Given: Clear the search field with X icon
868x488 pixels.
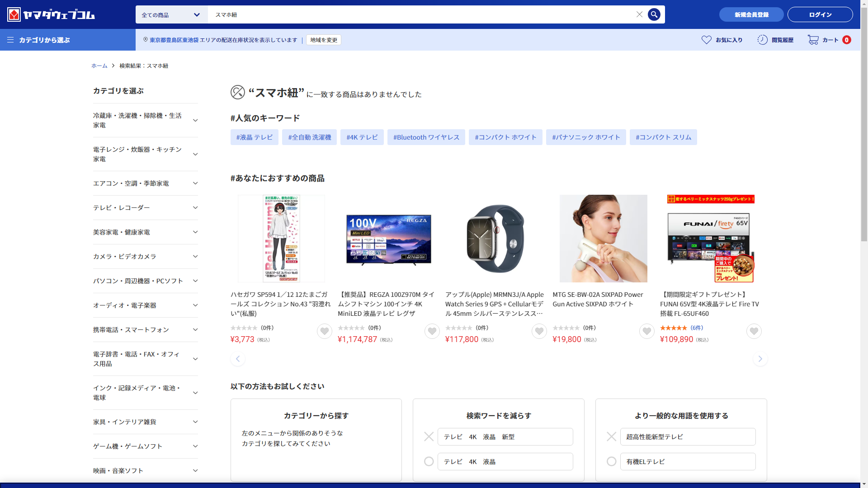Looking at the screenshot, I should pos(639,14).
